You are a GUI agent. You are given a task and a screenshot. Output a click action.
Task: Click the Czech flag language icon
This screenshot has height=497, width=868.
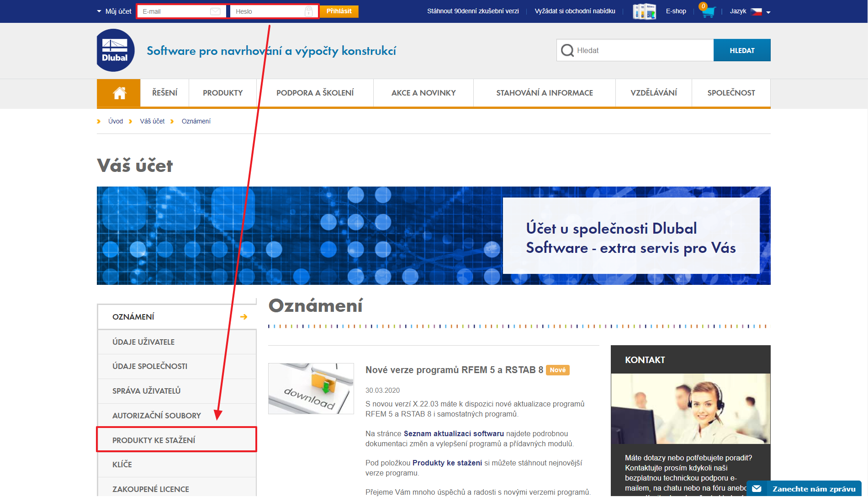point(757,11)
